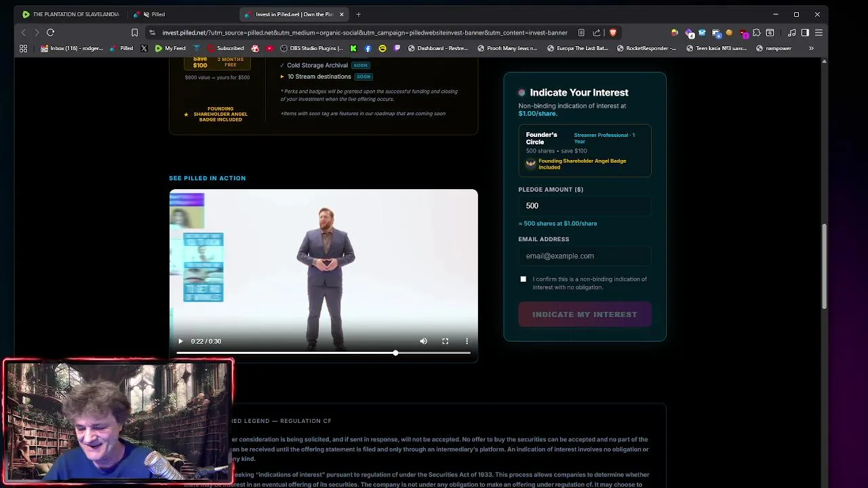Focus the Email Address input field
This screenshot has width=868, height=488.
point(585,256)
